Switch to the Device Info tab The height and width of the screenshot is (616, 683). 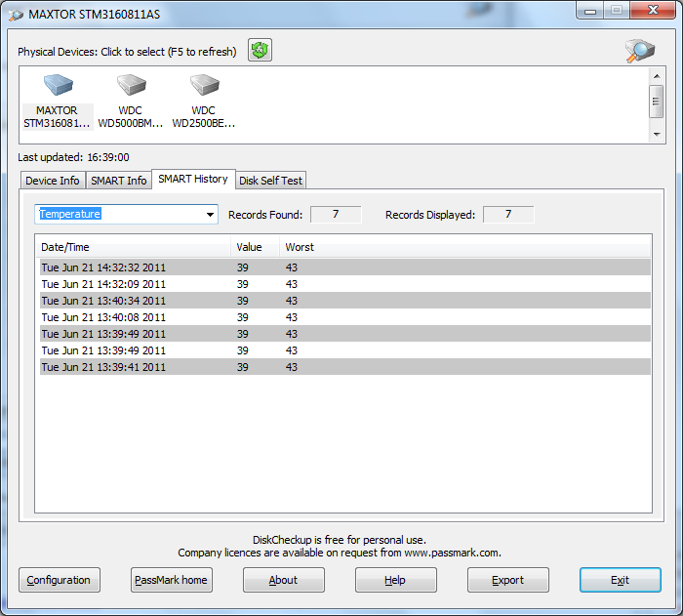(x=53, y=181)
